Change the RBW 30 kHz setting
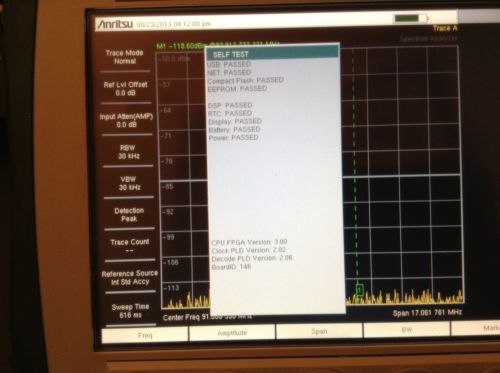Viewport: 500px width, 373px height. [x=128, y=152]
